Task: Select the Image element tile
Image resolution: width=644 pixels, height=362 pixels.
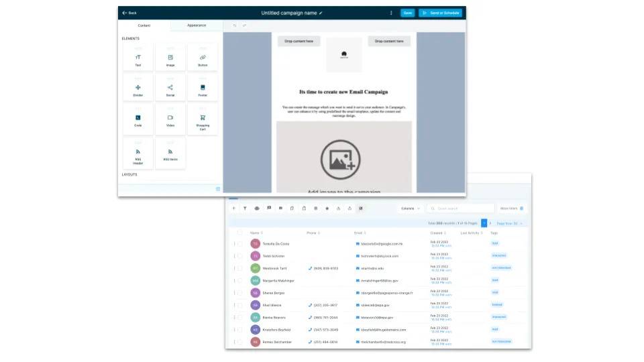Action: [x=170, y=58]
